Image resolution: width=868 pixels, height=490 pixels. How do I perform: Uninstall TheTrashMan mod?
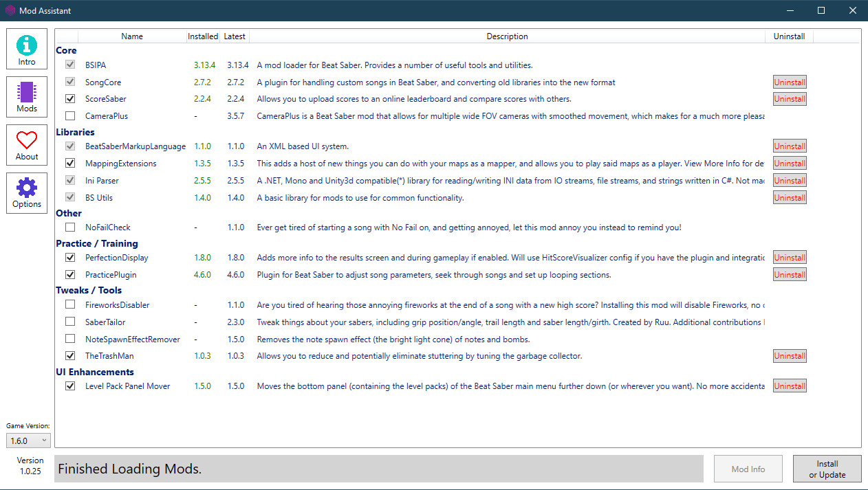790,356
